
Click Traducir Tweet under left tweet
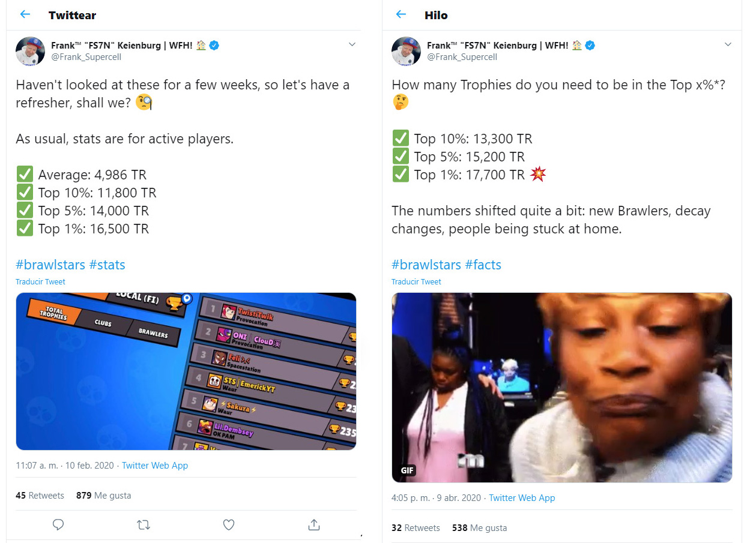coord(40,282)
